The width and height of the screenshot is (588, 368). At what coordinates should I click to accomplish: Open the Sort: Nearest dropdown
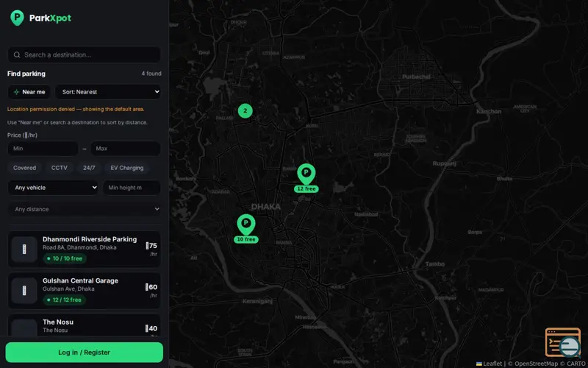pyautogui.click(x=108, y=92)
